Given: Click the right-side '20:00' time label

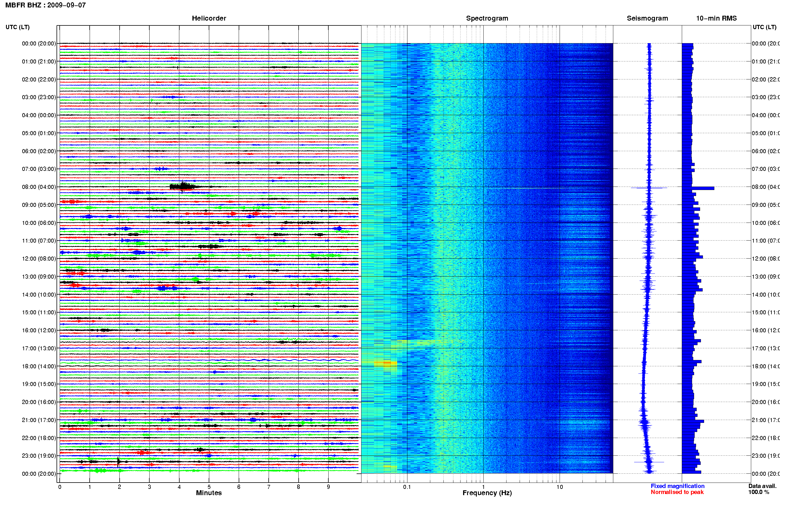Looking at the screenshot, I should point(766,402).
